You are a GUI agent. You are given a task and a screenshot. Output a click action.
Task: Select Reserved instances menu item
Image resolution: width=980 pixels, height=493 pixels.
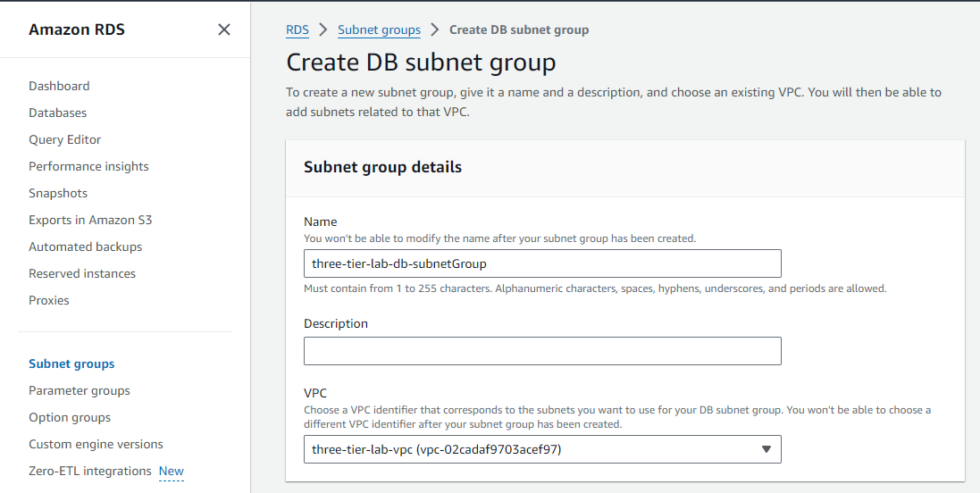[x=82, y=273]
